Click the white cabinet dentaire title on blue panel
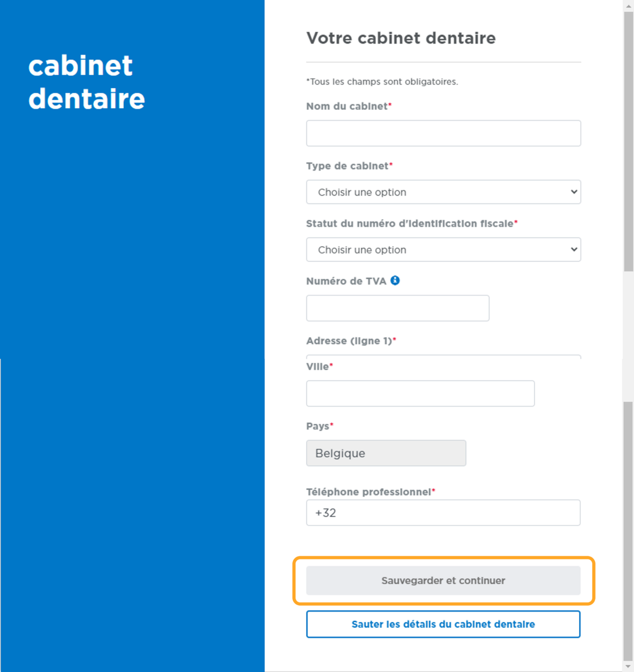Image resolution: width=634 pixels, height=672 pixels. (86, 82)
